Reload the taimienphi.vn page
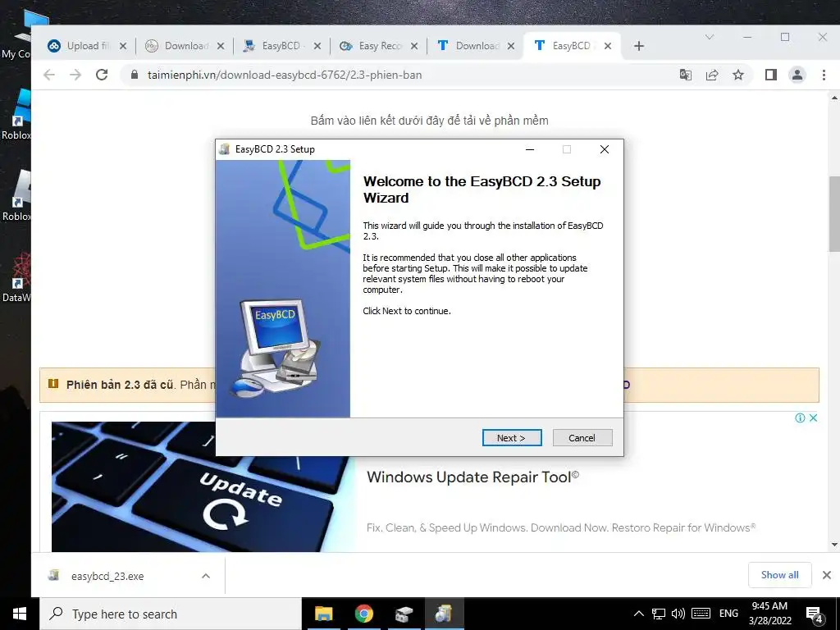This screenshot has width=840, height=630. (x=102, y=75)
